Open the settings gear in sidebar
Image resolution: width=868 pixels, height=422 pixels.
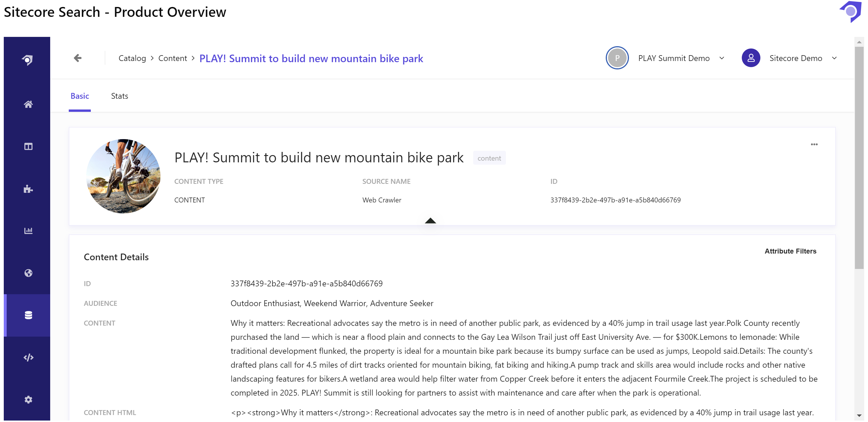point(28,399)
